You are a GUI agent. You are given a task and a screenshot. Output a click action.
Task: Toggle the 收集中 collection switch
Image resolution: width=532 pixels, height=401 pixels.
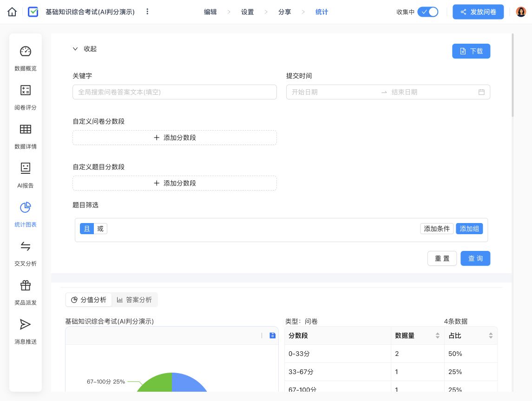[x=427, y=12]
